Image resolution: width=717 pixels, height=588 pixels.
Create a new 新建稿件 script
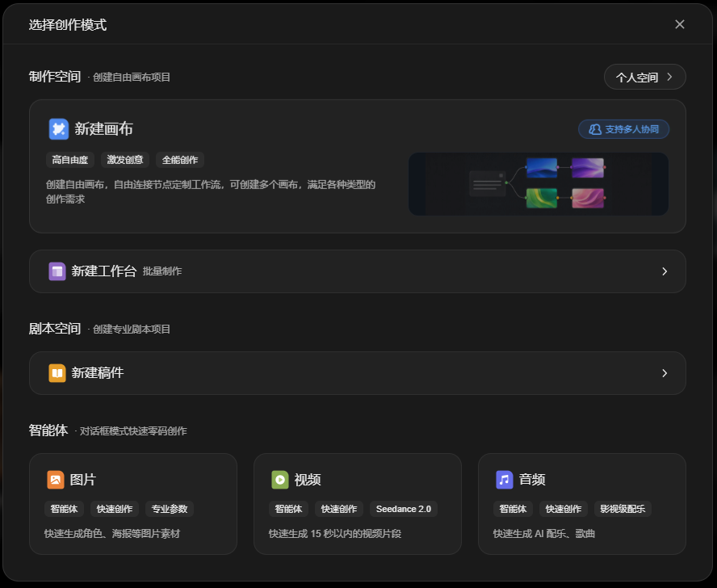pos(358,373)
